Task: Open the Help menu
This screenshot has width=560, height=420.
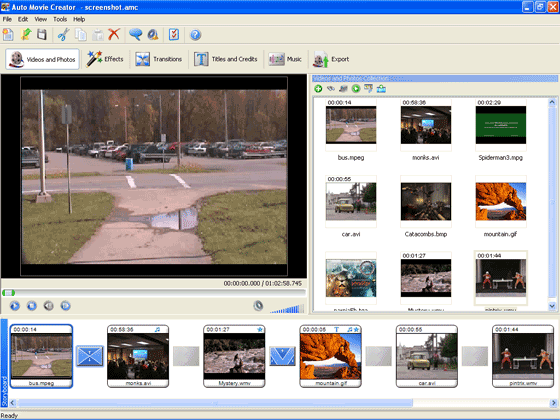Action: tap(79, 19)
